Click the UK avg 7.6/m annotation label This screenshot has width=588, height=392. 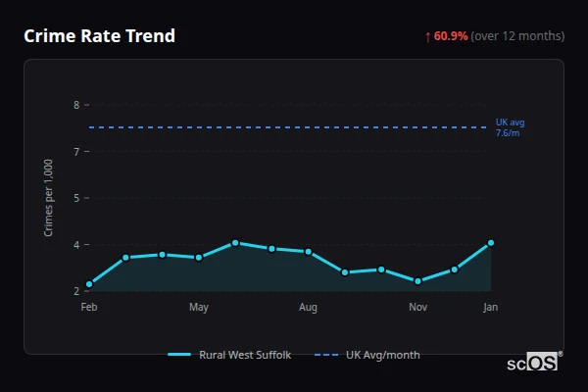click(510, 127)
